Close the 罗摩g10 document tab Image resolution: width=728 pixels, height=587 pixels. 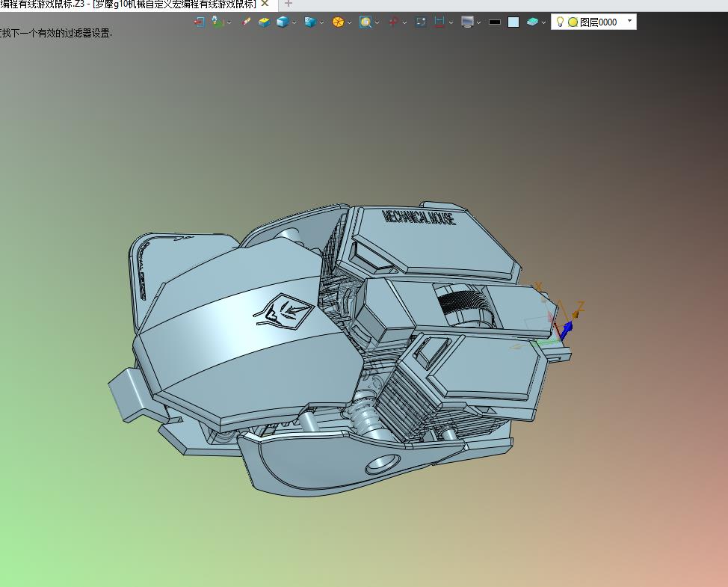pyautogui.click(x=265, y=4)
